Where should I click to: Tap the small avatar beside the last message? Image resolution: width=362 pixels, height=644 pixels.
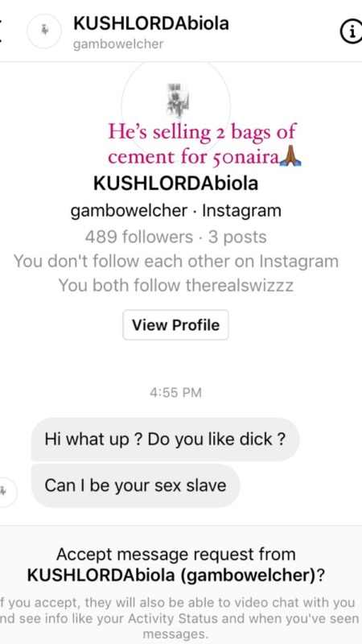tap(6, 492)
